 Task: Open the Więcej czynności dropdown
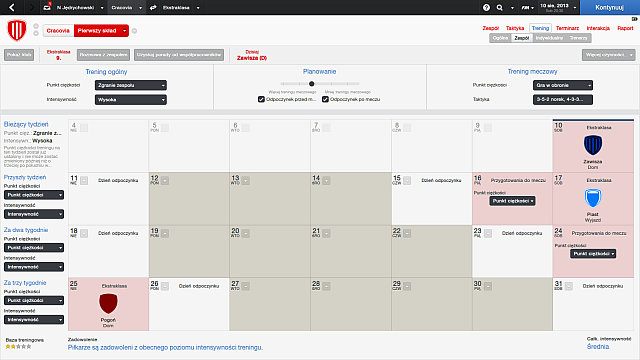pyautogui.click(x=609, y=55)
